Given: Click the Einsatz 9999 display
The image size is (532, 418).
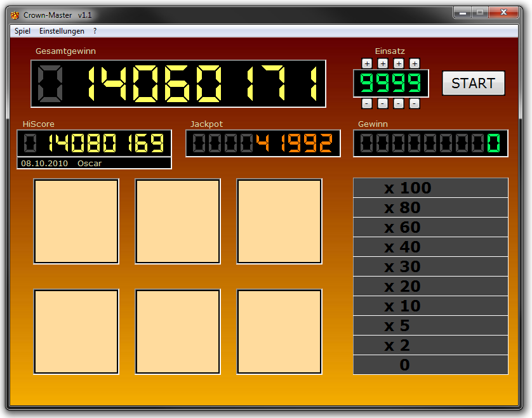Looking at the screenshot, I should pyautogui.click(x=391, y=83).
